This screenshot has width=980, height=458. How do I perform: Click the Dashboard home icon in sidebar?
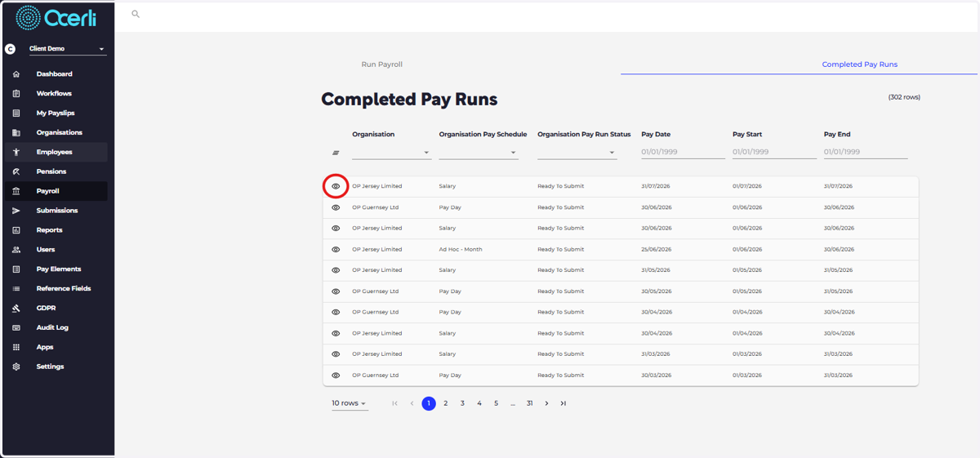(x=16, y=74)
